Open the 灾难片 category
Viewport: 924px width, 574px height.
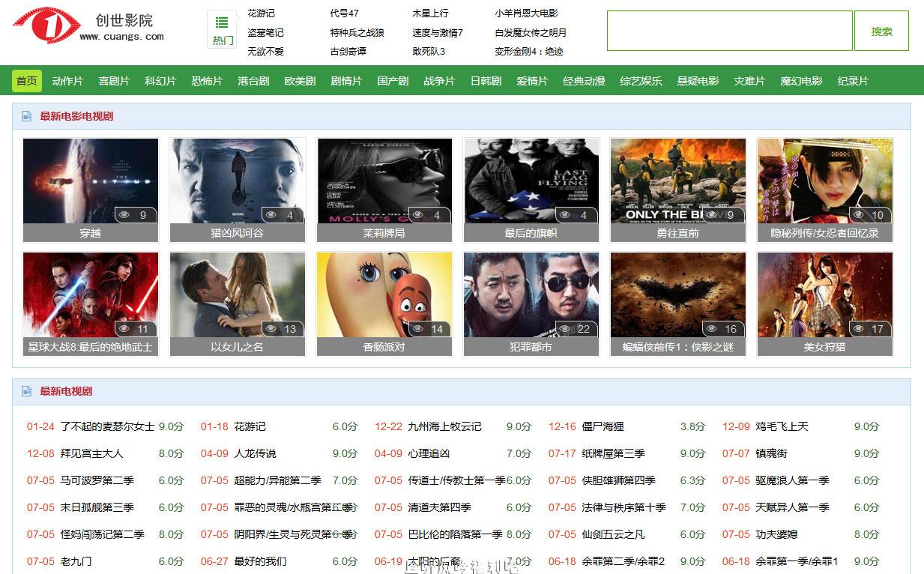[x=749, y=81]
